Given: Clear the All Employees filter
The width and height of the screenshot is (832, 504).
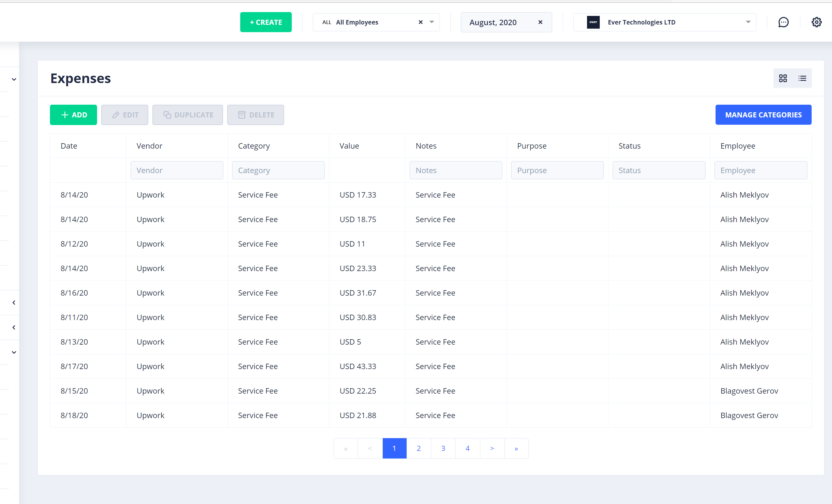Looking at the screenshot, I should click(420, 22).
